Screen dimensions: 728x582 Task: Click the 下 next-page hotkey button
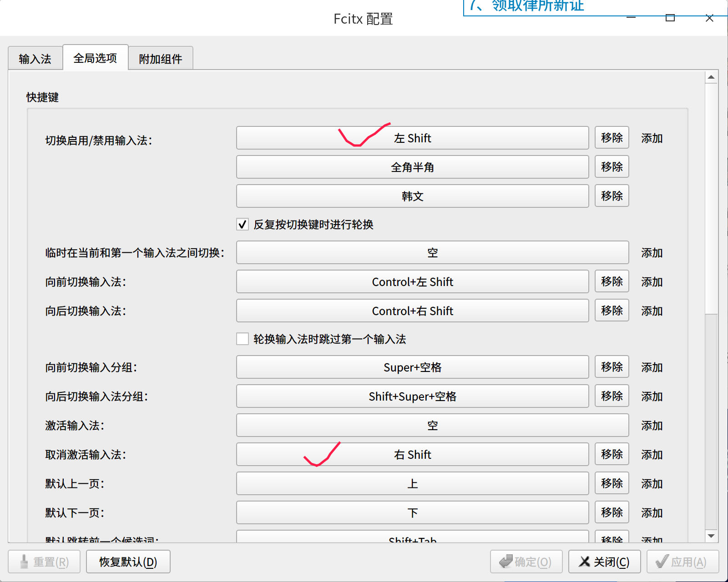(x=413, y=512)
